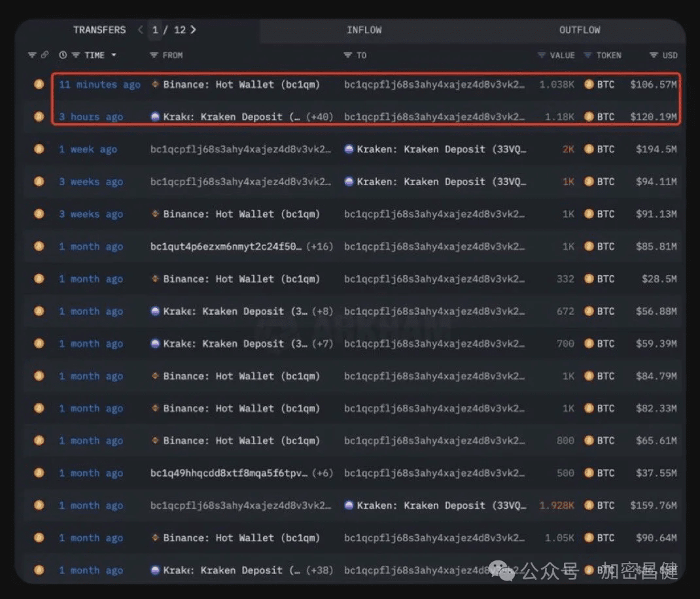
Task: Click Binance Hot Wallet in the 11 minutes row
Action: 241,84
